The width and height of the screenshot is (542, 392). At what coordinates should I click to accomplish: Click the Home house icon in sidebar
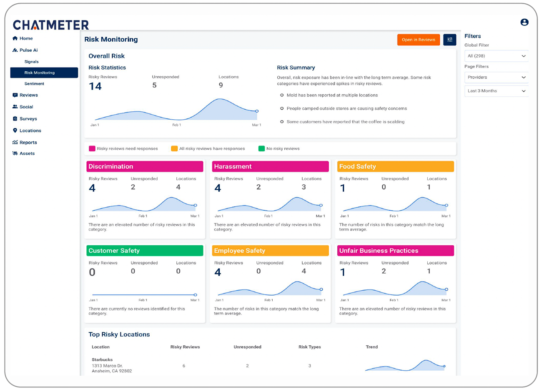(x=15, y=38)
